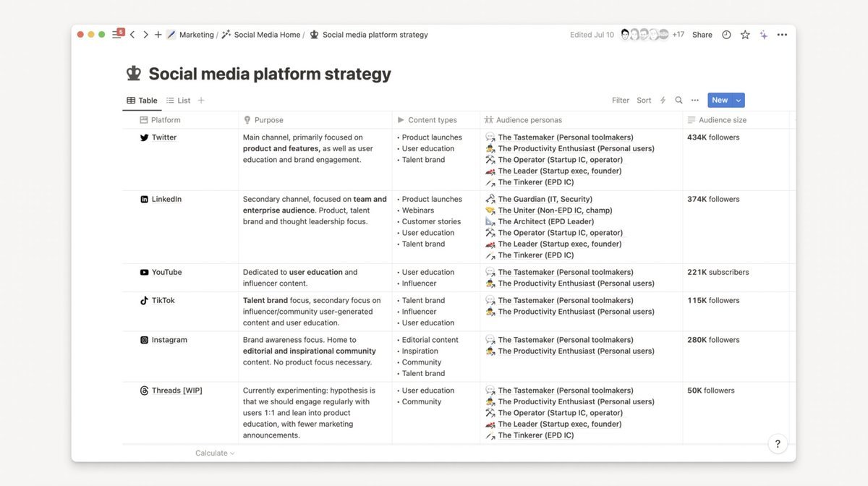Open the AI sparkle icon in top bar
The width and height of the screenshot is (868, 486).
[x=763, y=35]
